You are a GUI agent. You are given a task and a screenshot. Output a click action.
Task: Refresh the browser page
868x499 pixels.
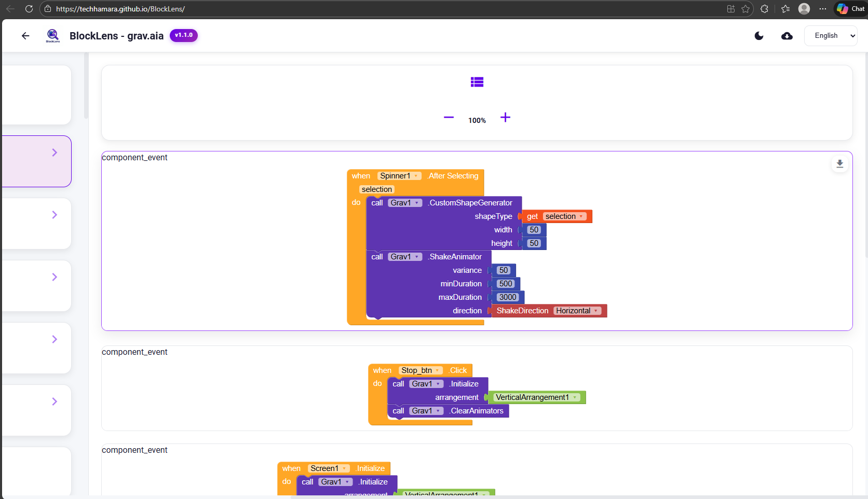(x=29, y=9)
